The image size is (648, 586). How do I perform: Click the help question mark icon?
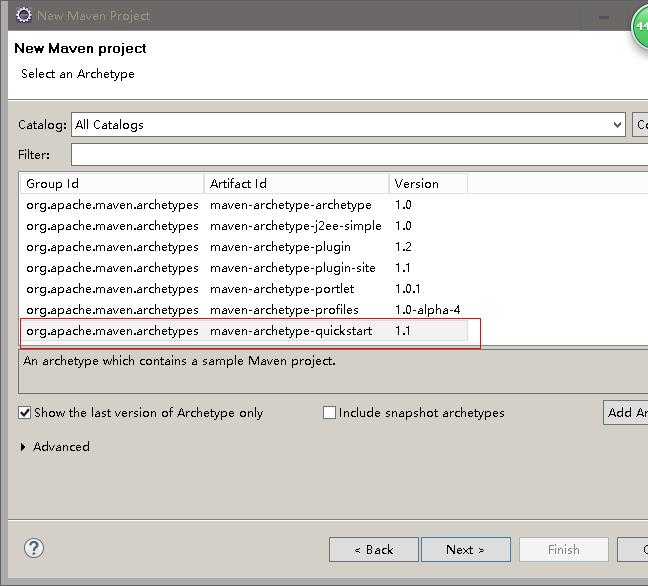(x=34, y=548)
